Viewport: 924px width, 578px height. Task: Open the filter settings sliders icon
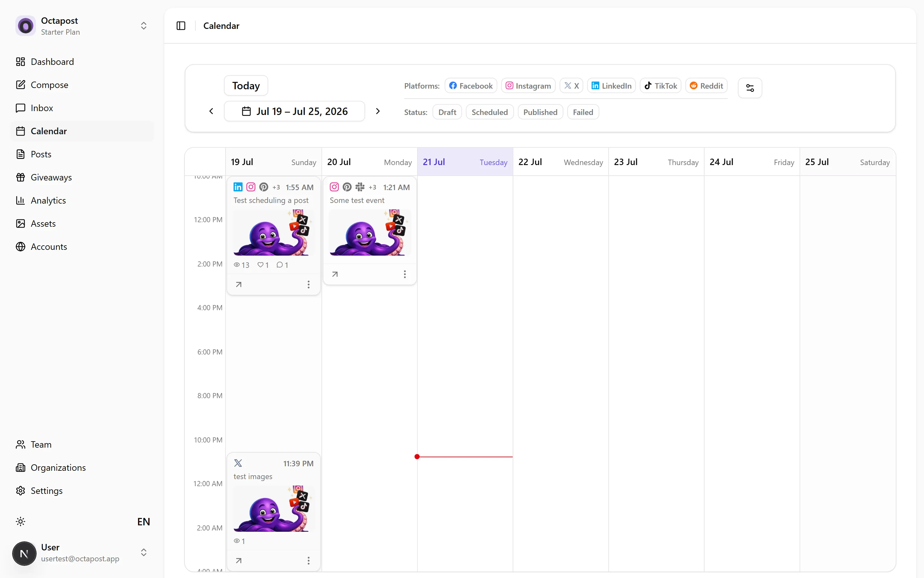point(749,88)
